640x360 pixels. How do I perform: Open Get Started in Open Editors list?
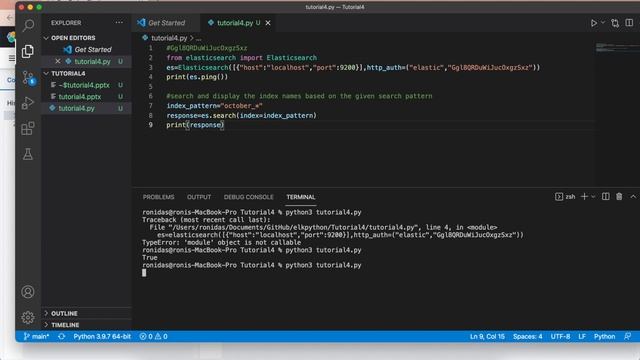pyautogui.click(x=93, y=49)
